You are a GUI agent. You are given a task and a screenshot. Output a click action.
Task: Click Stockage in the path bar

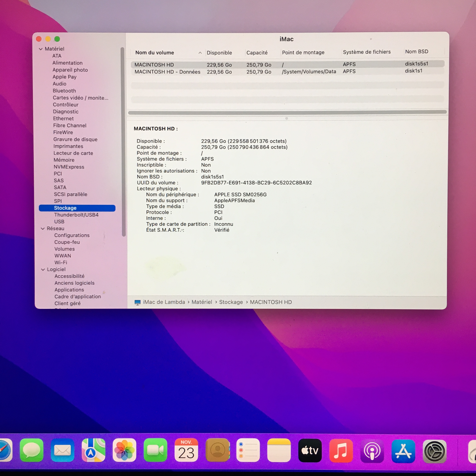coord(231,302)
